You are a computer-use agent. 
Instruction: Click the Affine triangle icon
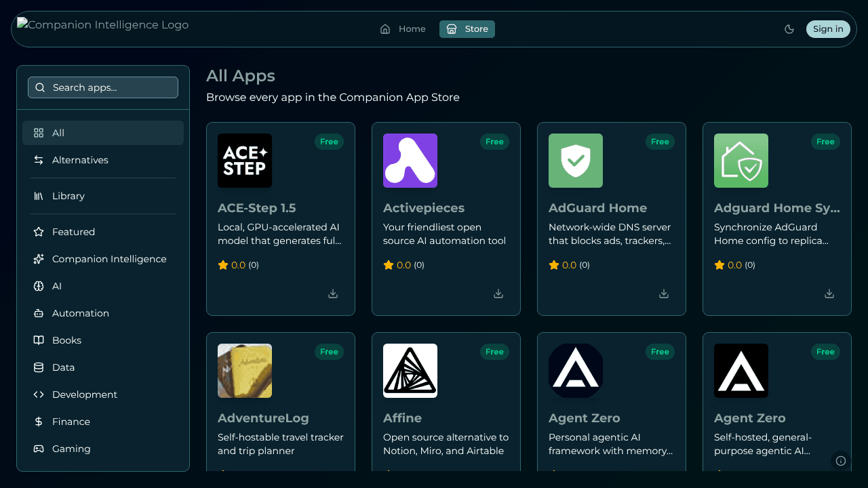pos(410,371)
